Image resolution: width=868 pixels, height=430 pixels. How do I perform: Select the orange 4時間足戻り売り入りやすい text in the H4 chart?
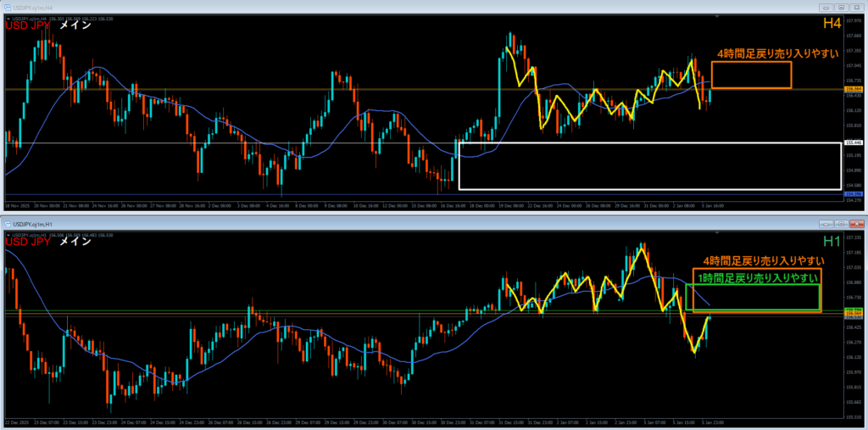[778, 53]
